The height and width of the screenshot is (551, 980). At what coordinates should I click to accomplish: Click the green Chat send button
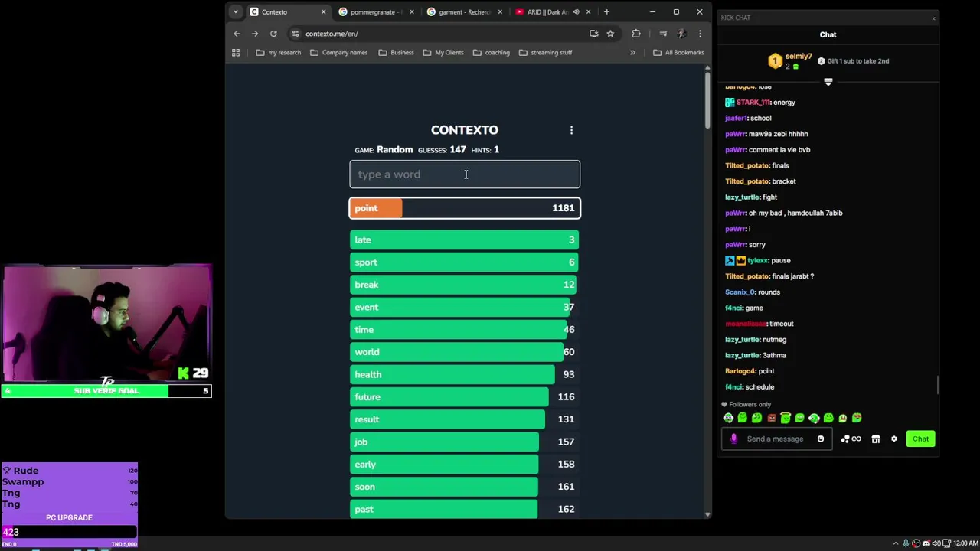[920, 439]
